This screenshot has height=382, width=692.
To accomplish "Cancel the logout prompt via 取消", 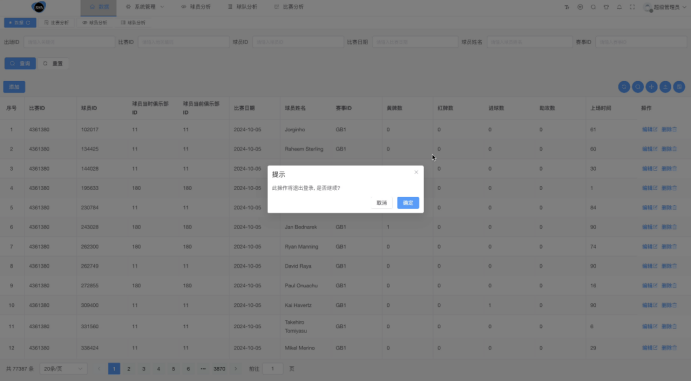I will [382, 203].
